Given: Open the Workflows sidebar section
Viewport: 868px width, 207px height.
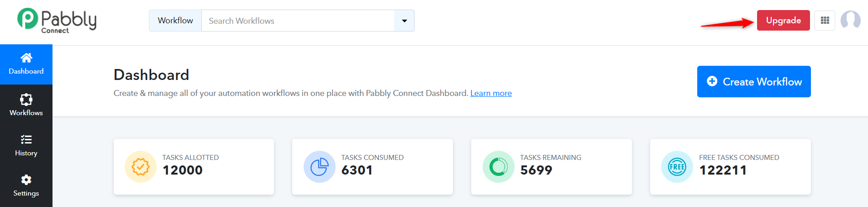Looking at the screenshot, I should pos(26,105).
